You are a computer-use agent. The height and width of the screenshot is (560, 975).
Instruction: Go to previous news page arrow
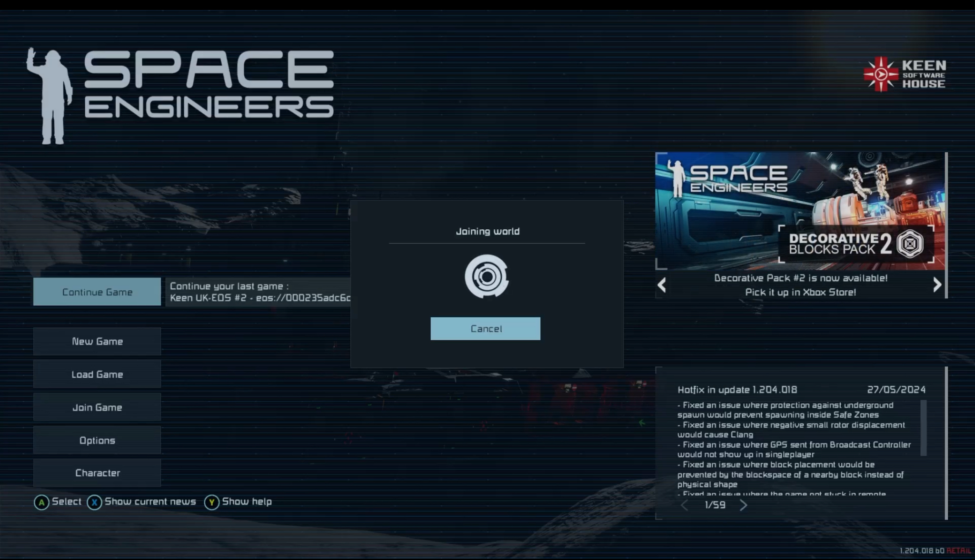tap(685, 505)
